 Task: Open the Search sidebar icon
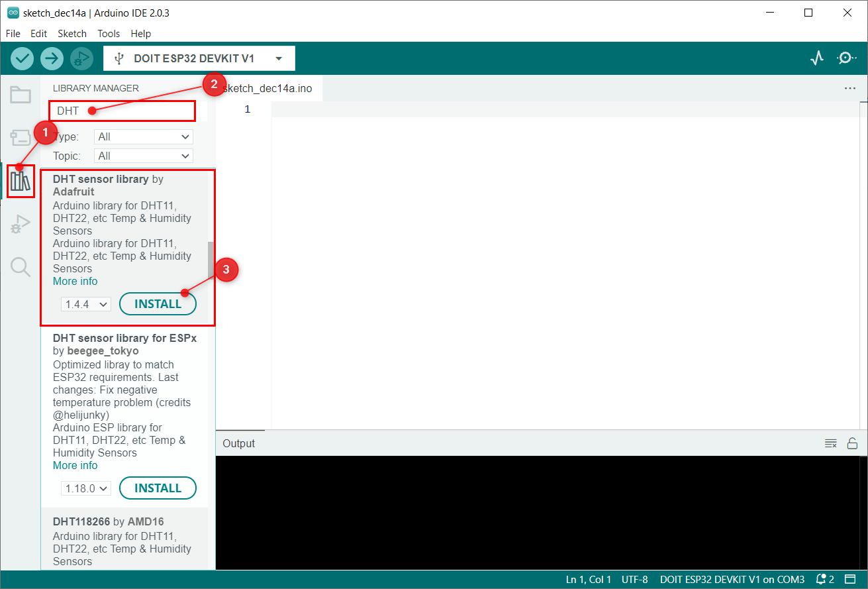coord(21,267)
